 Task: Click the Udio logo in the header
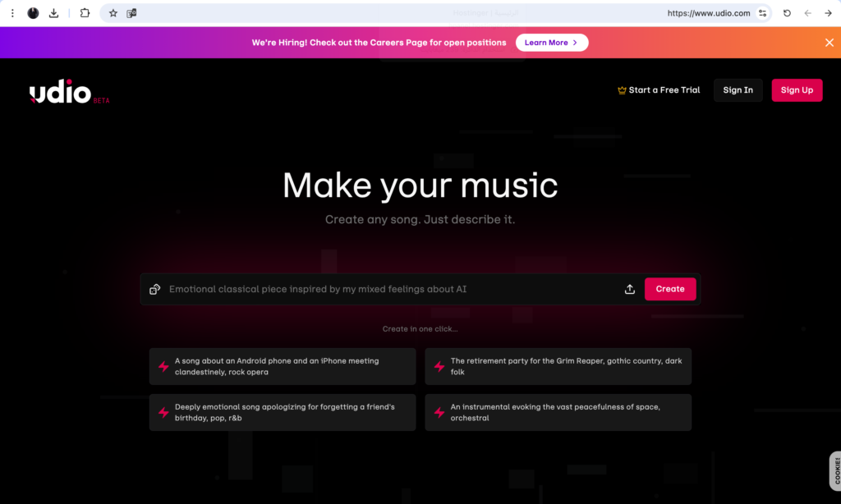click(62, 93)
